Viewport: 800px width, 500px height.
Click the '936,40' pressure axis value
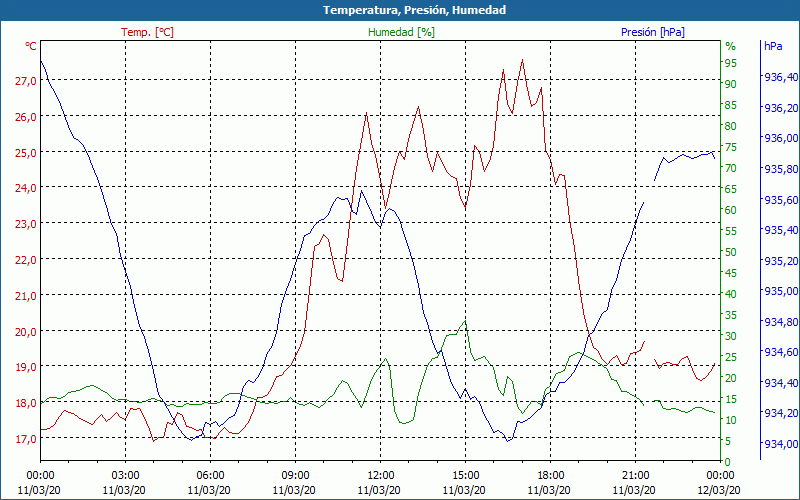point(781,77)
